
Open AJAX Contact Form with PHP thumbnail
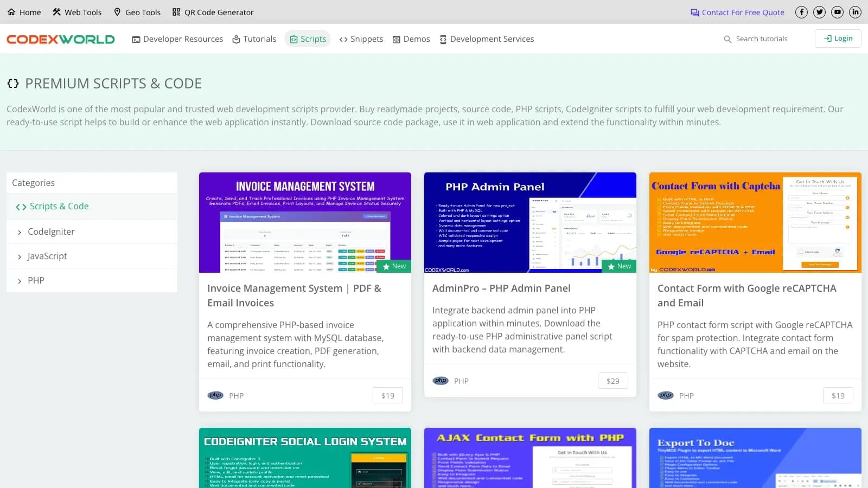(x=530, y=458)
